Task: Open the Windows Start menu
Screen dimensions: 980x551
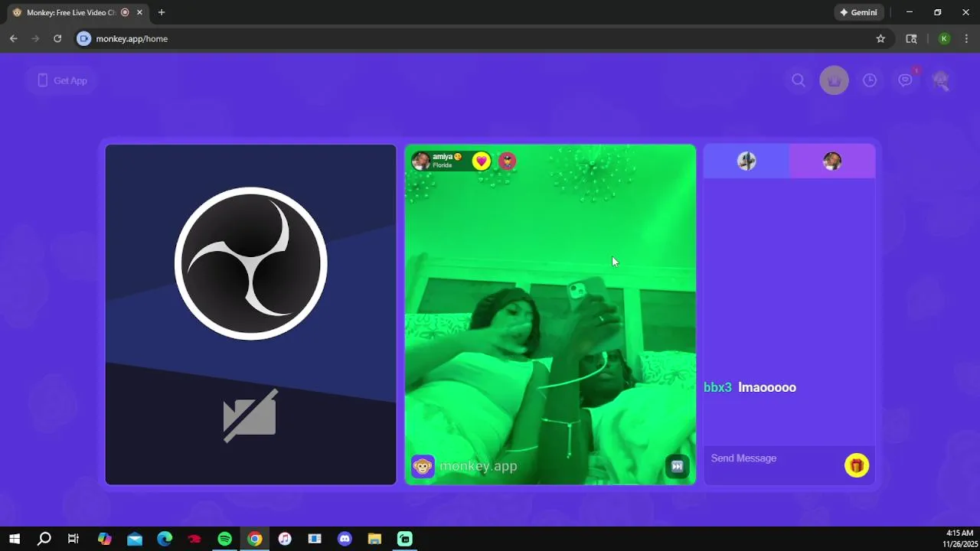Action: click(15, 539)
